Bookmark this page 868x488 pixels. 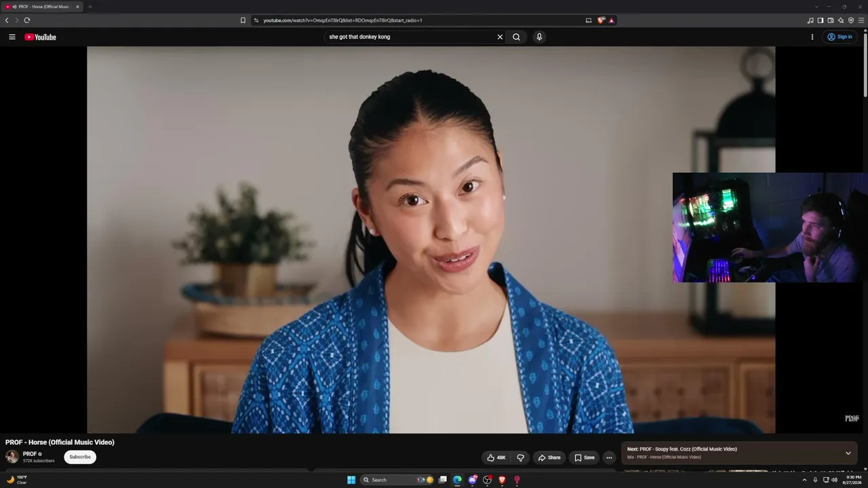pos(243,20)
